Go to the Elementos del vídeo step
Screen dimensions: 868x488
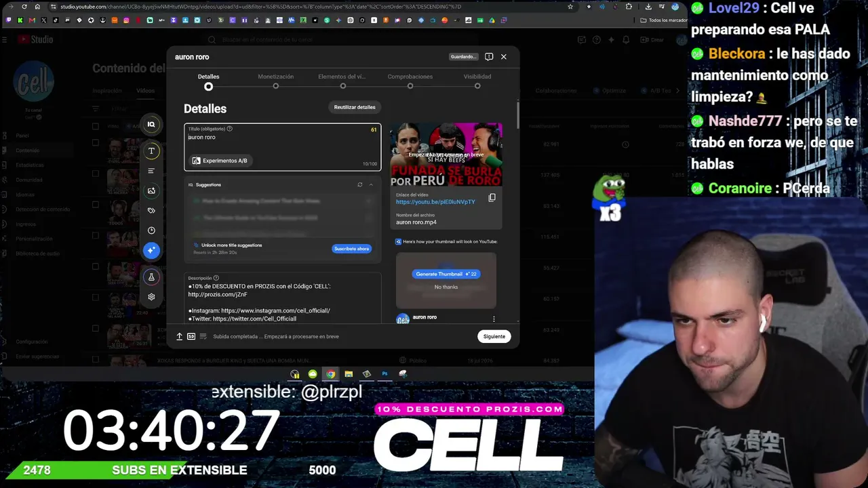tap(342, 81)
